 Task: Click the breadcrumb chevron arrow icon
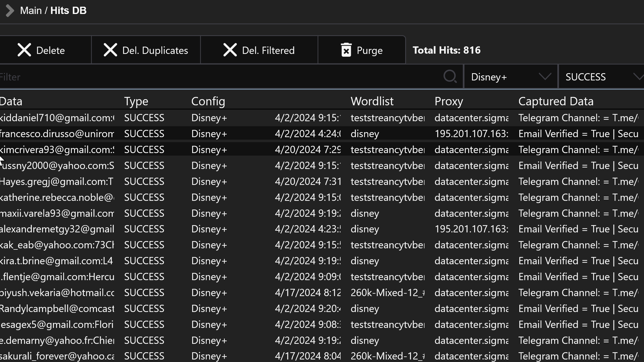tap(10, 11)
